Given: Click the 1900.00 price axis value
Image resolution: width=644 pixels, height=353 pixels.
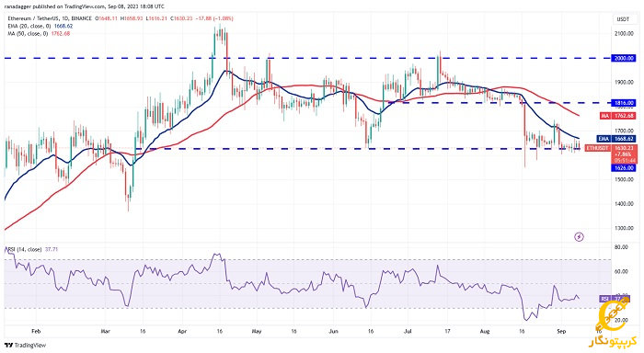Looking at the screenshot, I should (x=624, y=82).
